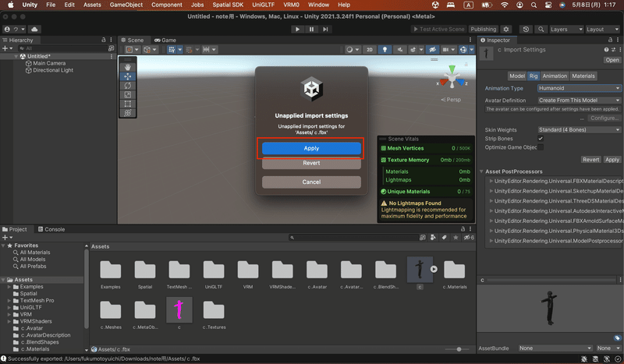The image size is (624, 364).
Task: Open the Publishing settings gear icon
Action: (x=505, y=30)
